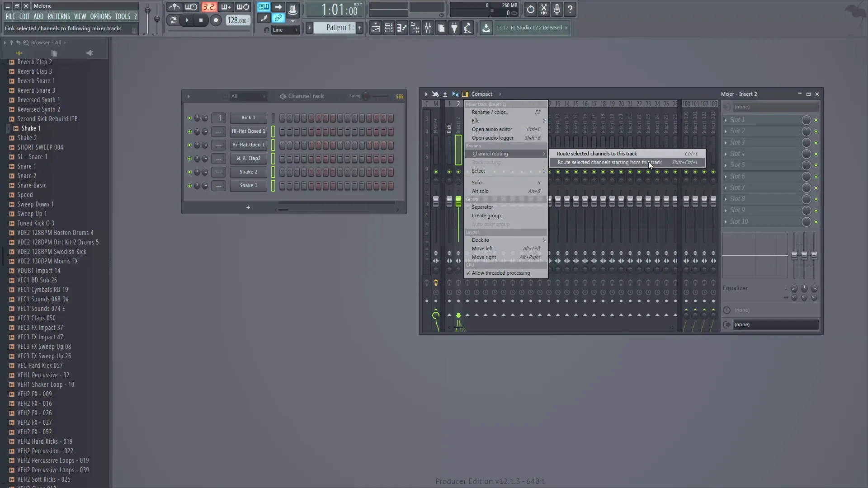Add a channel with the plus button
Image resolution: width=868 pixels, height=488 pixels.
click(248, 207)
